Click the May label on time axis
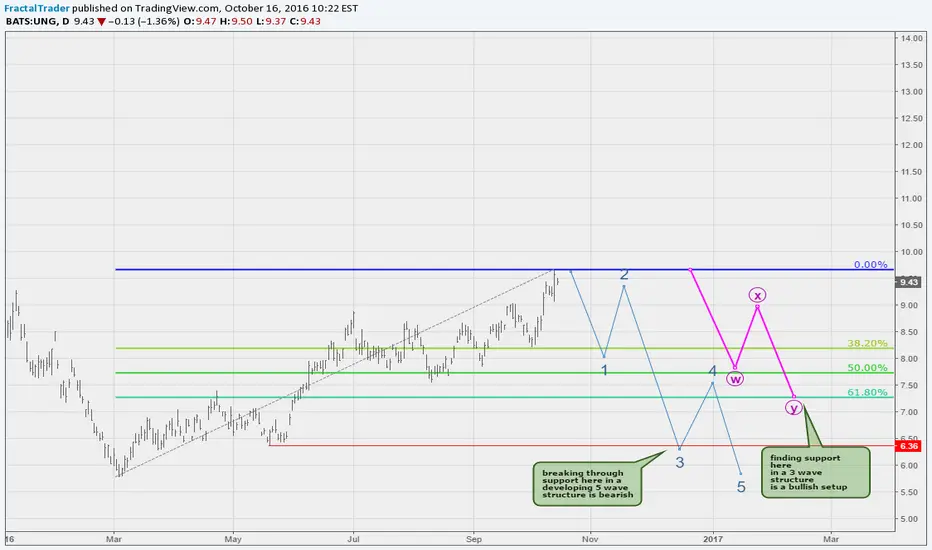This screenshot has width=932, height=550. point(233,539)
